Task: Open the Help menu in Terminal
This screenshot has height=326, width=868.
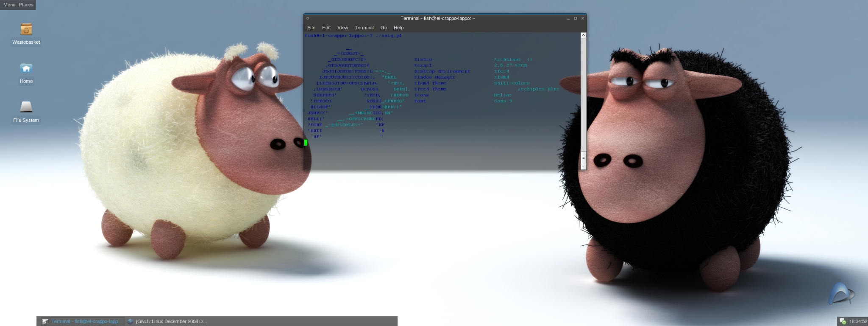Action: point(398,28)
